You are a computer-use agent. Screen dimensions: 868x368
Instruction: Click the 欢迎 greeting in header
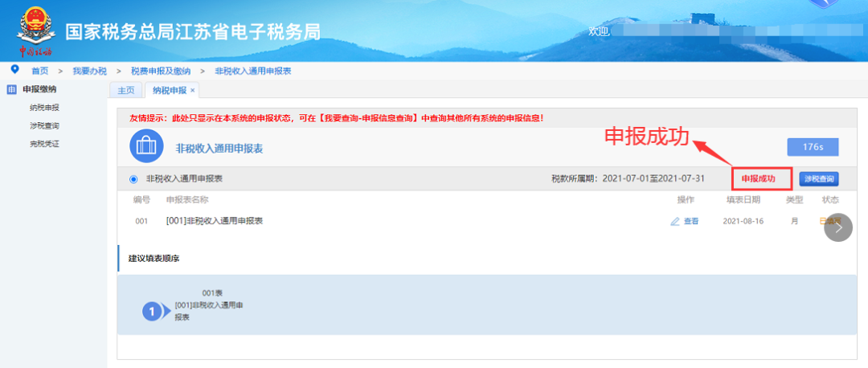599,31
